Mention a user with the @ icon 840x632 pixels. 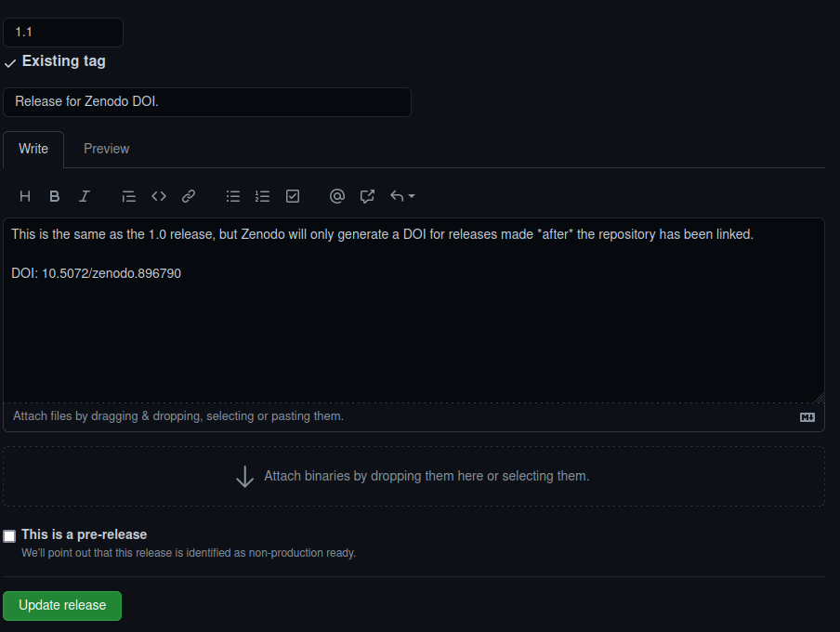pyautogui.click(x=337, y=196)
